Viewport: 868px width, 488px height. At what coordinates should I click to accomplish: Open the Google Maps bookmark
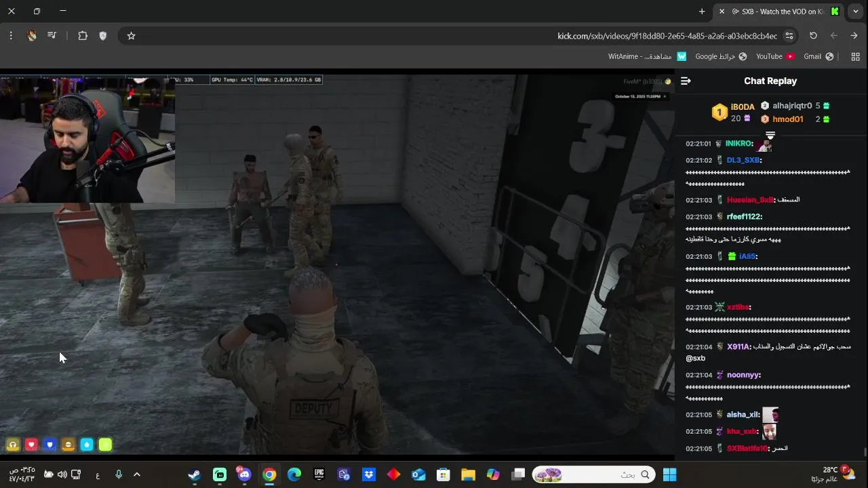[x=721, y=56]
